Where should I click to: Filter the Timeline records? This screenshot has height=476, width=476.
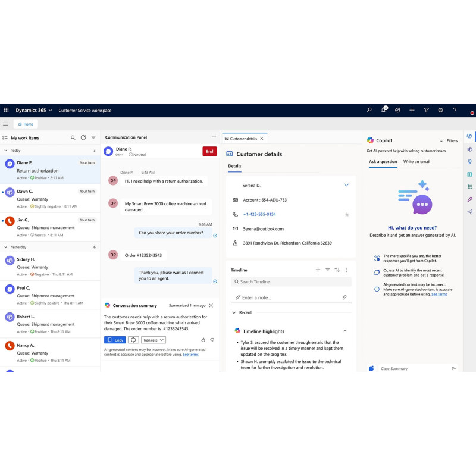(328, 270)
